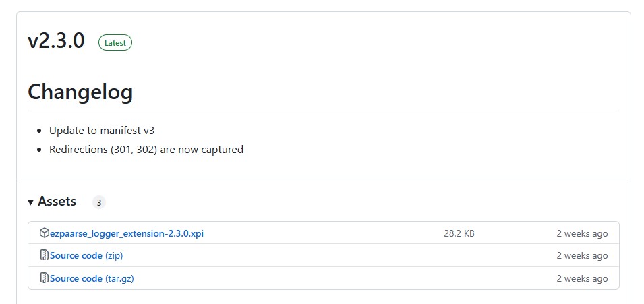Download ezpaarse_logger_extension-2.3.0.xpi
The height and width of the screenshot is (304, 644).
pyautogui.click(x=127, y=233)
